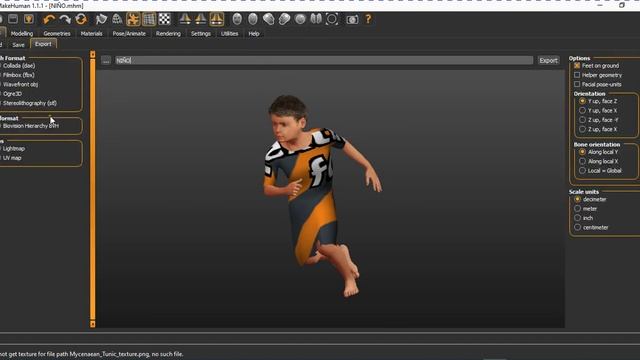Image resolution: width=640 pixels, height=360 pixels.
Task: Toggle the Smooth mesh icon
Action: click(101, 19)
